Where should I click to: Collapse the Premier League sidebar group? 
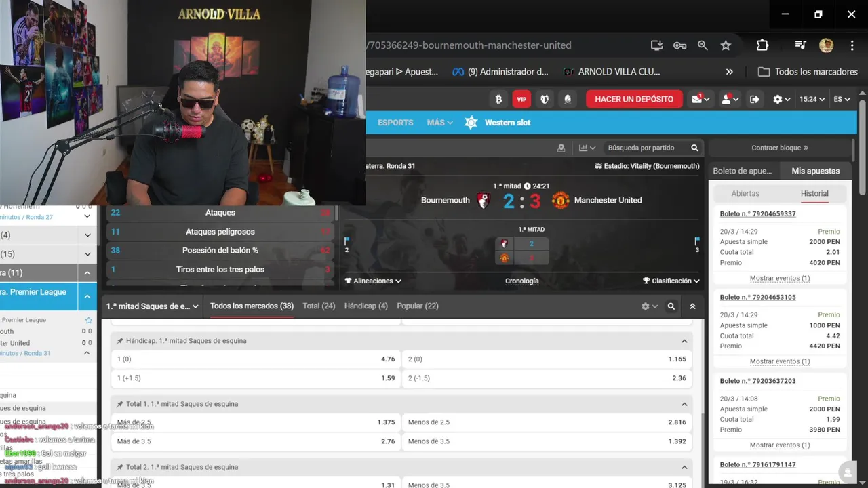click(x=87, y=296)
